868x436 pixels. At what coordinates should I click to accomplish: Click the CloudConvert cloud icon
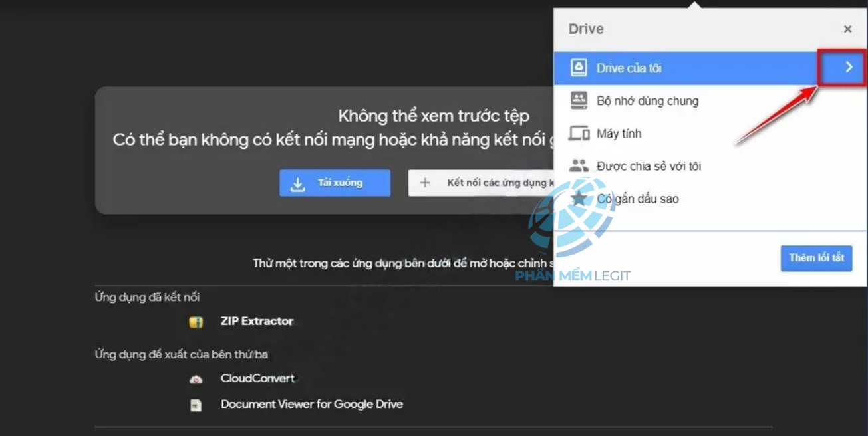(x=196, y=380)
